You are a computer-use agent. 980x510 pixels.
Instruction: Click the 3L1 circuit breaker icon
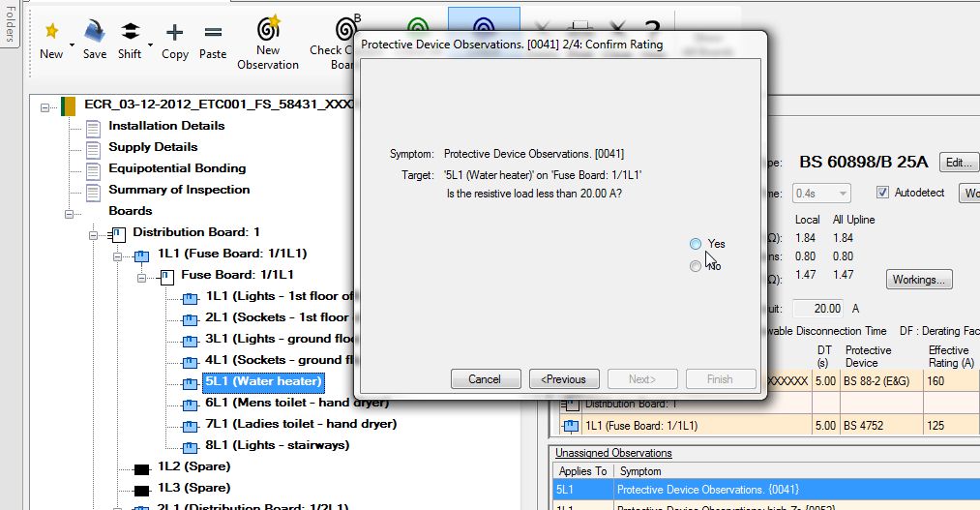coord(190,341)
